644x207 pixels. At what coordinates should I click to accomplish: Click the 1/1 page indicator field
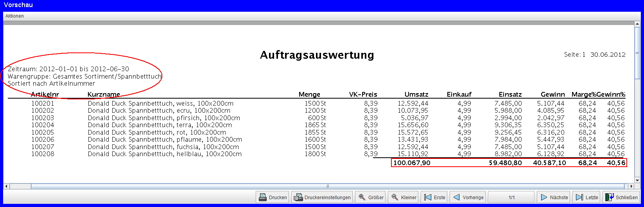[511, 197]
